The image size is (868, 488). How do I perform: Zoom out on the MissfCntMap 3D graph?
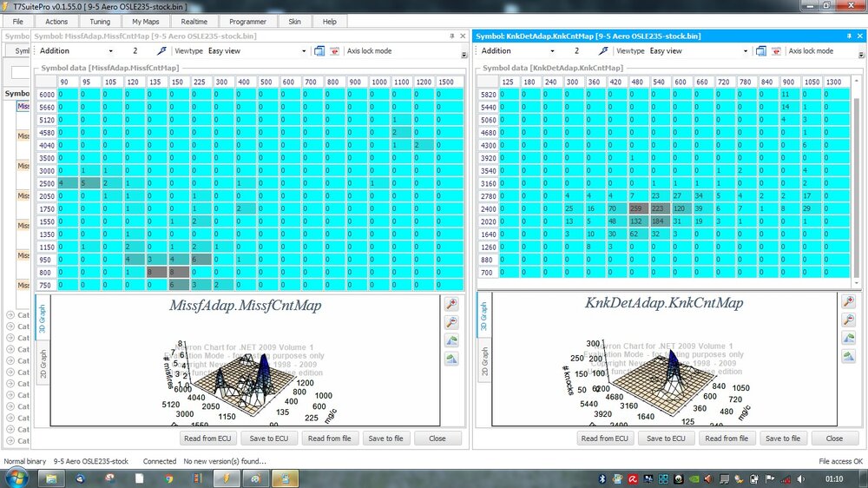pyautogui.click(x=451, y=322)
